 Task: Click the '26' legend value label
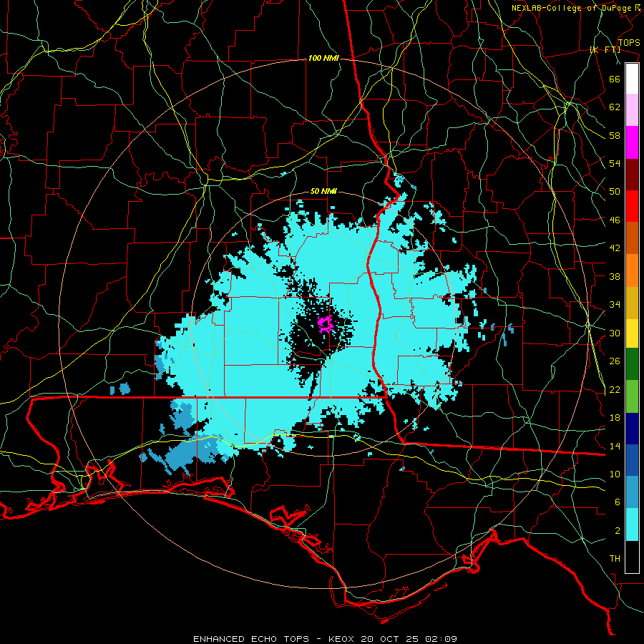tap(615, 361)
